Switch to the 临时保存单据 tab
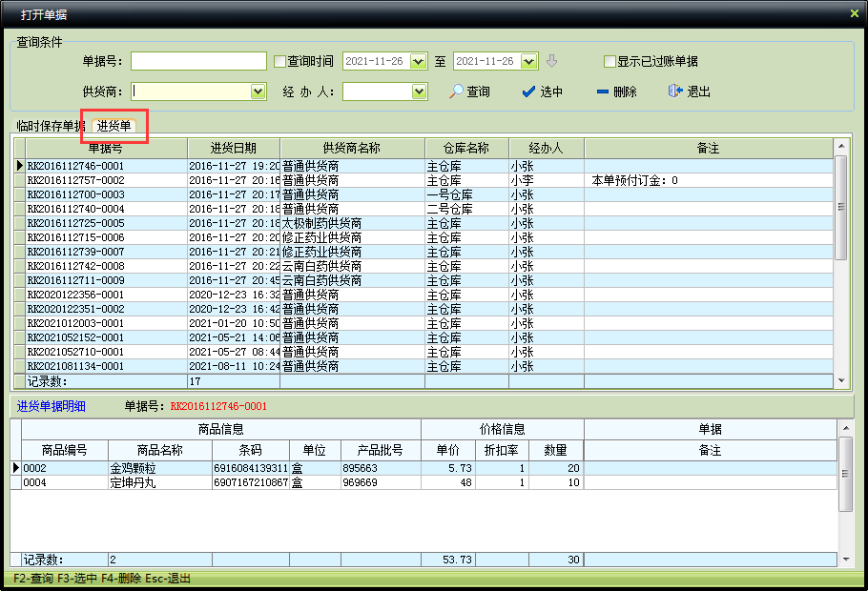The image size is (868, 591). (50, 126)
